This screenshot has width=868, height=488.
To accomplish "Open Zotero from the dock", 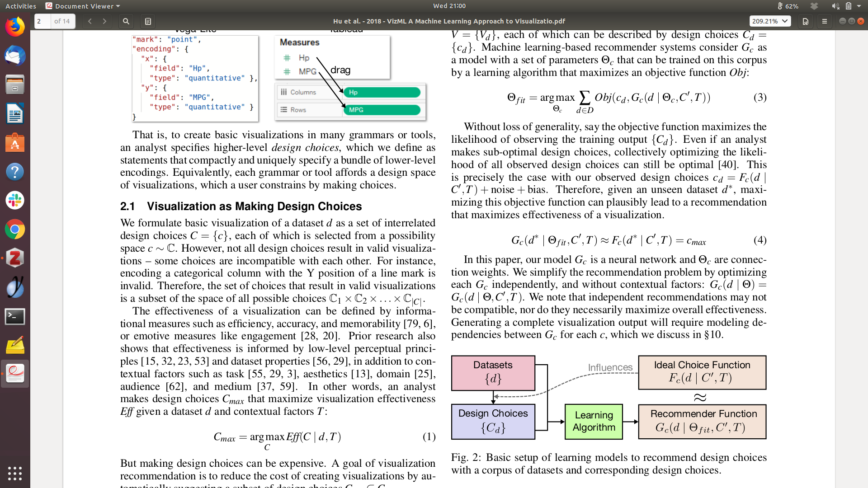I will (15, 258).
